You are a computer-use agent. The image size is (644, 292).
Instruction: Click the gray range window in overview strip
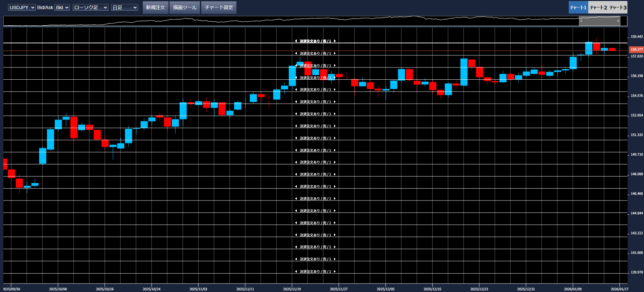click(x=599, y=21)
